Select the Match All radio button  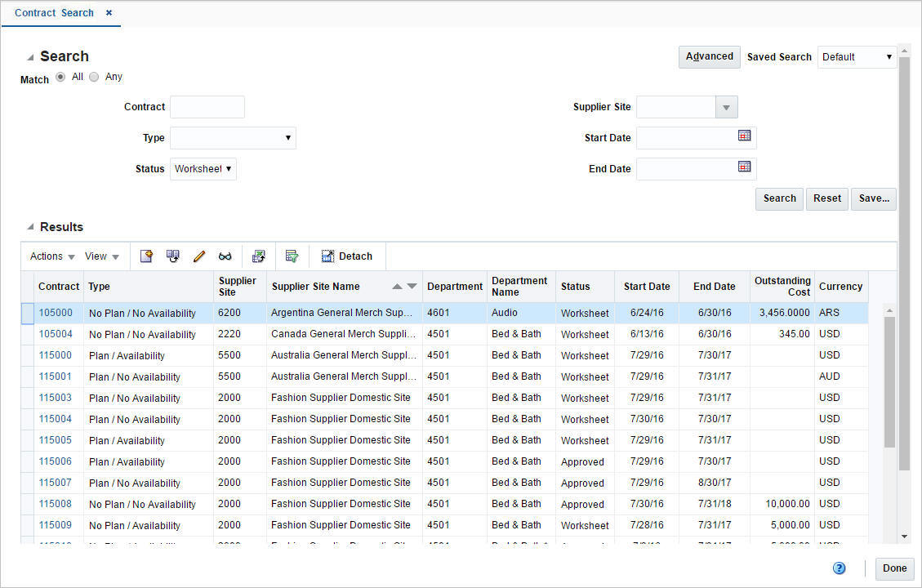coord(60,76)
